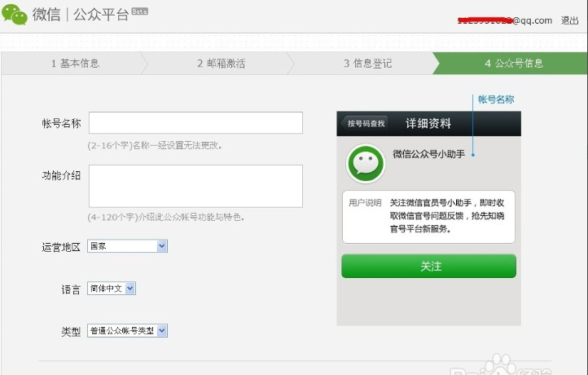The image size is (588, 375).
Task: Click the qq.com account email
Action: coord(505,20)
